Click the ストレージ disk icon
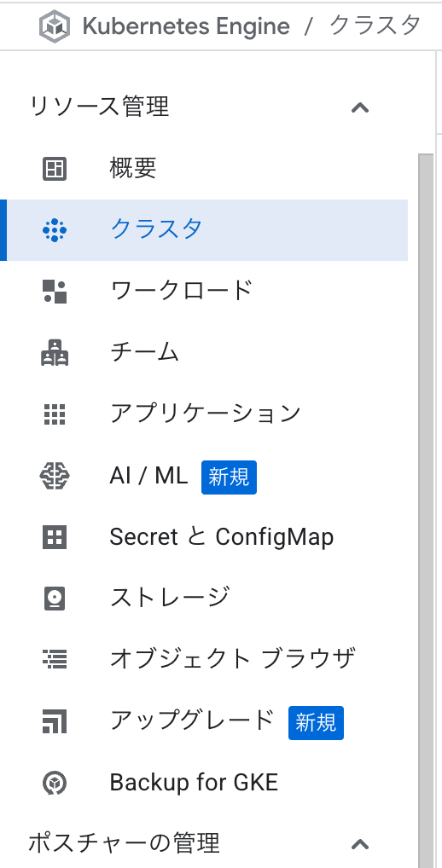This screenshot has height=868, width=442. coord(55,599)
